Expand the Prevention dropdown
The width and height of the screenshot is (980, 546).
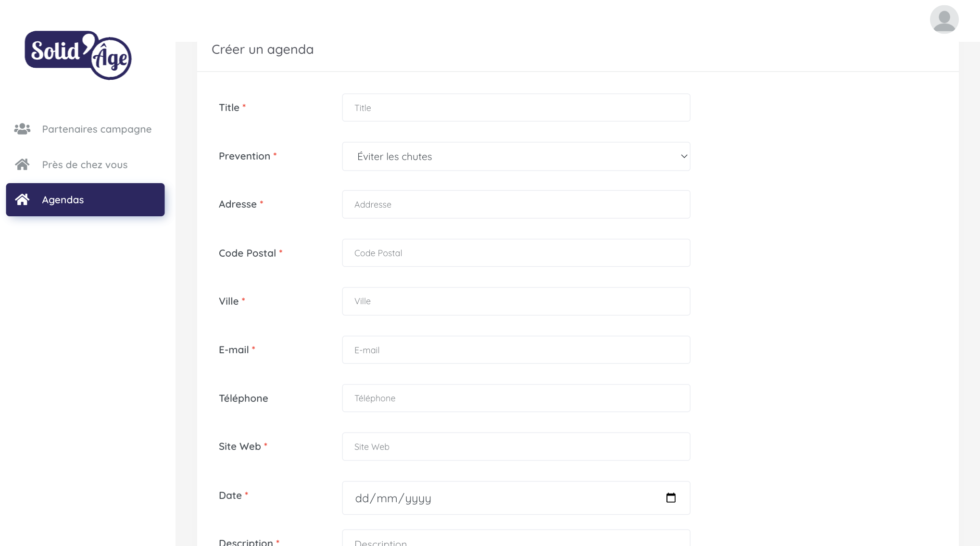[515, 156]
